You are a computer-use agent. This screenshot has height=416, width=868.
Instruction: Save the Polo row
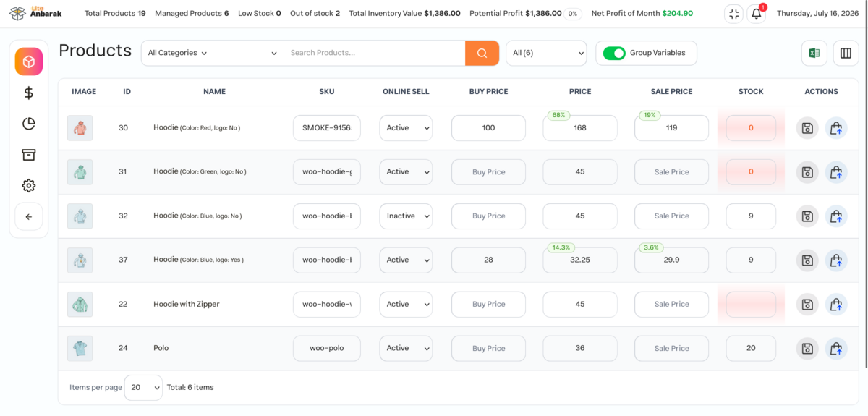(807, 349)
